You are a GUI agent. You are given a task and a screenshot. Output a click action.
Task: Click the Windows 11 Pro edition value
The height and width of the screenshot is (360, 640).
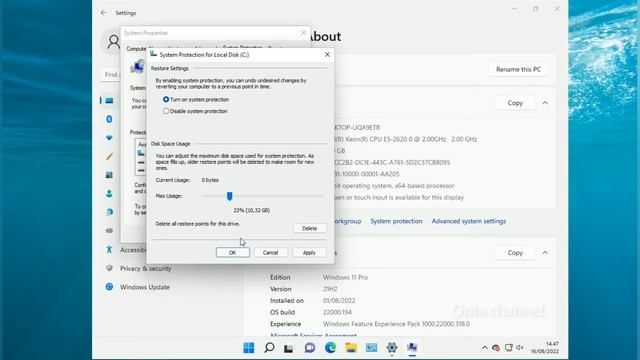[345, 277]
